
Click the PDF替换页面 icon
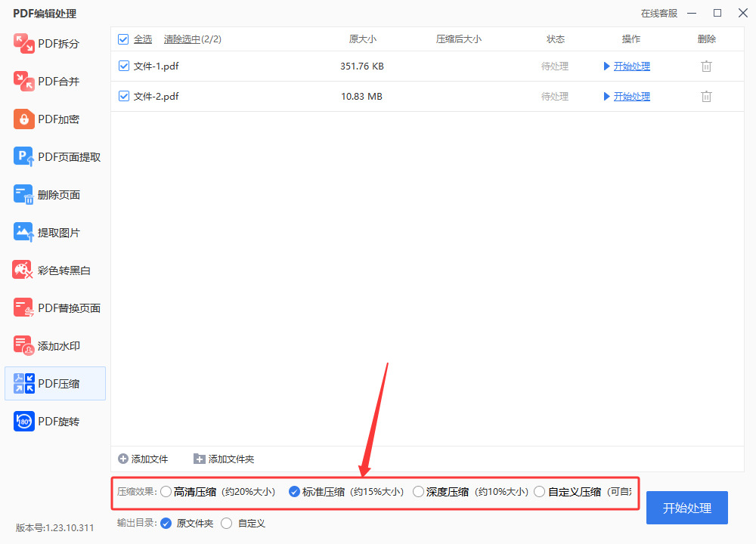coord(23,308)
